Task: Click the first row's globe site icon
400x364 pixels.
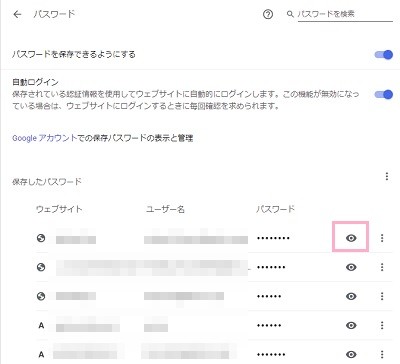Action: [x=41, y=238]
